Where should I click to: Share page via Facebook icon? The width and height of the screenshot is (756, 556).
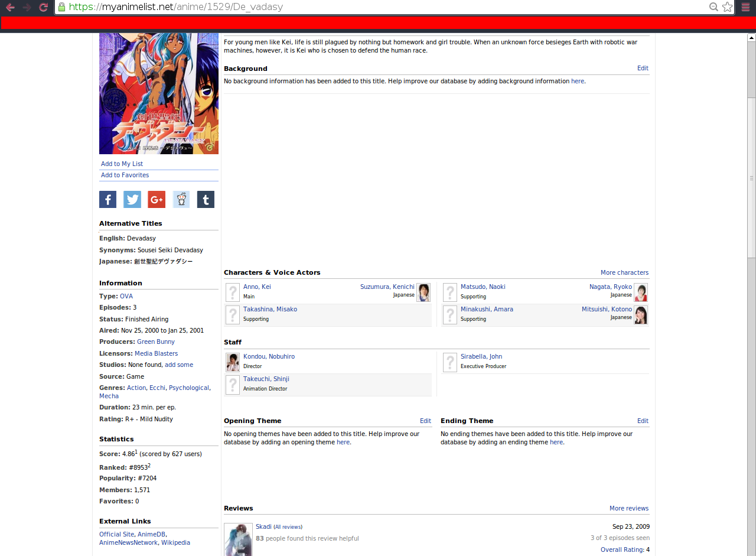(x=107, y=200)
